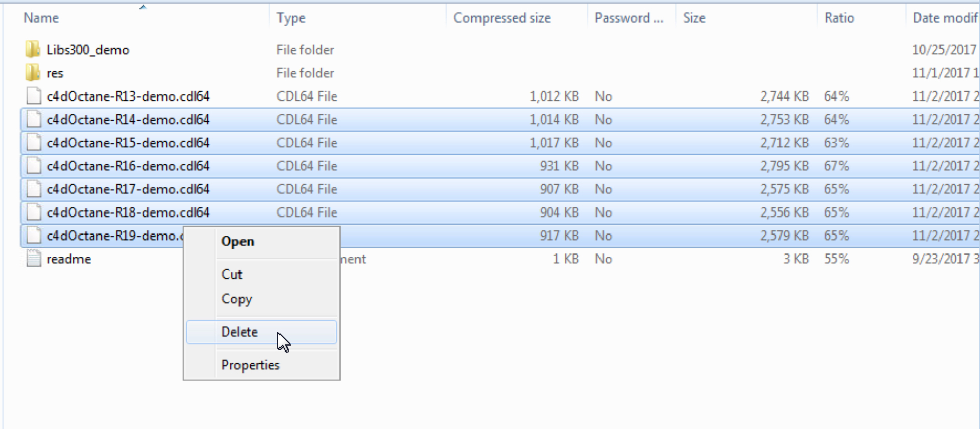
Task: Select Cut from the context menu
Action: coord(232,274)
